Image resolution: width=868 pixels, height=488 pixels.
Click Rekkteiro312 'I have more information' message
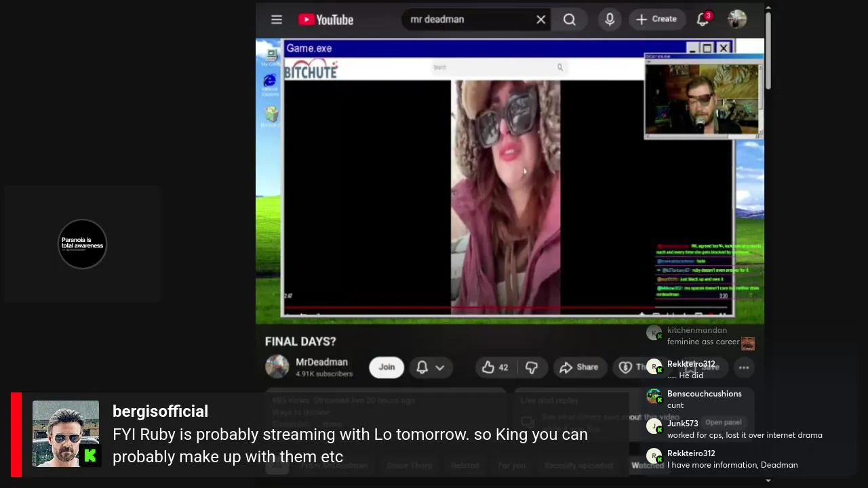click(732, 465)
